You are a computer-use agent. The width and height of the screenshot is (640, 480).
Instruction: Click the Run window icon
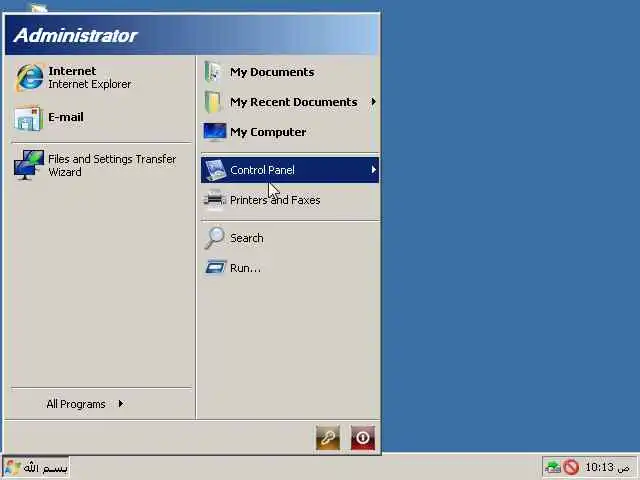tap(215, 268)
